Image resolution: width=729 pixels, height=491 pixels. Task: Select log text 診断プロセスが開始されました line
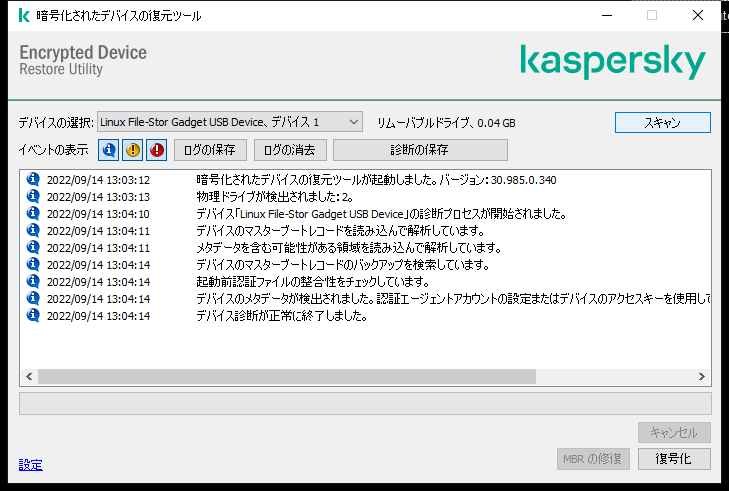click(381, 214)
